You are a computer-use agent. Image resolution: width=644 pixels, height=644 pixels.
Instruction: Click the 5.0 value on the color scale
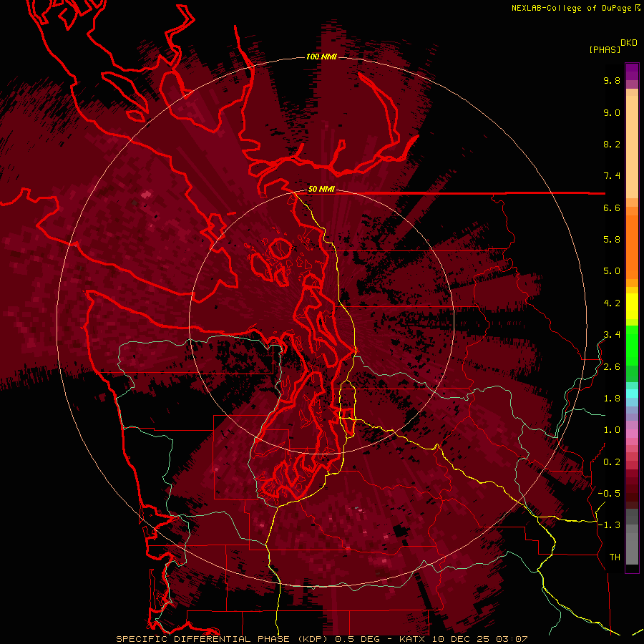612,271
